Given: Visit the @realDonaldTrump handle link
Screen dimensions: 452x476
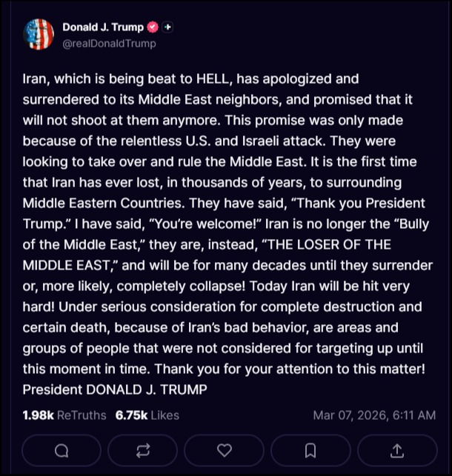Looking at the screenshot, I should coord(109,44).
